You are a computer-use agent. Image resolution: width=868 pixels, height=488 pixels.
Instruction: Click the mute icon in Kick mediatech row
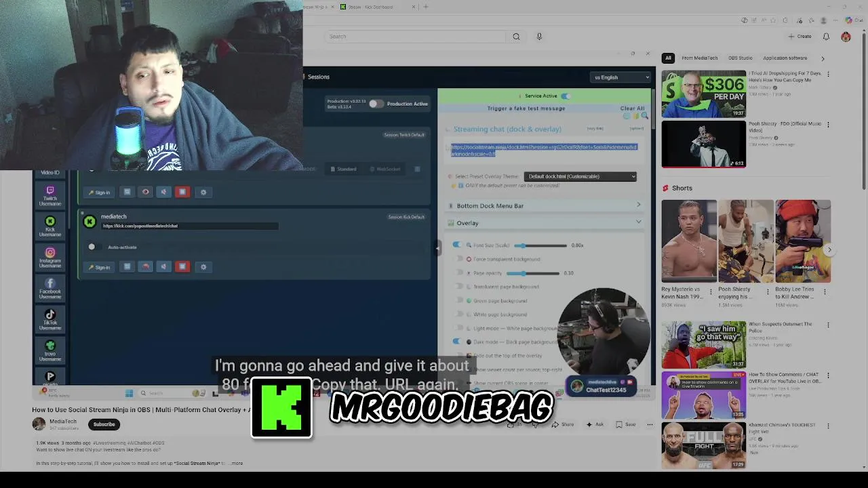click(x=163, y=267)
